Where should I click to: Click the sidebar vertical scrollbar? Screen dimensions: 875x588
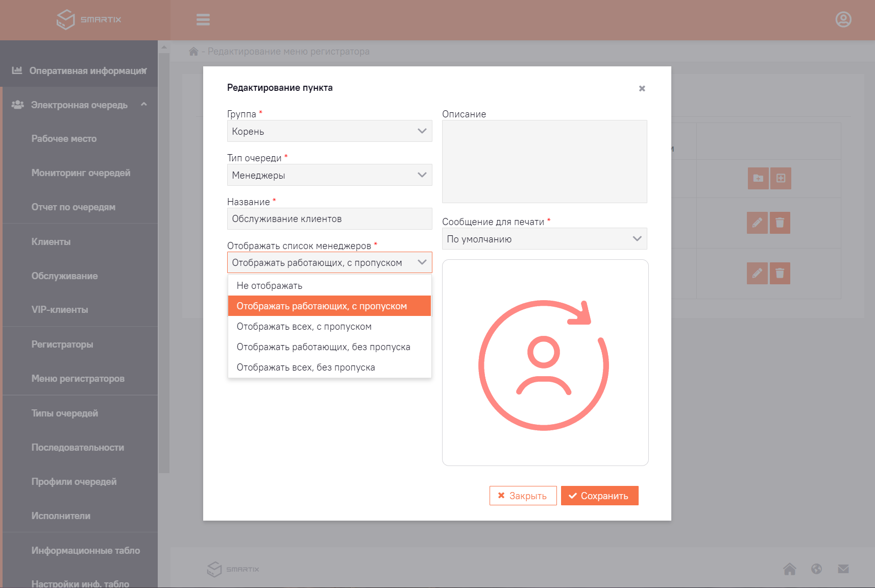[x=164, y=263]
